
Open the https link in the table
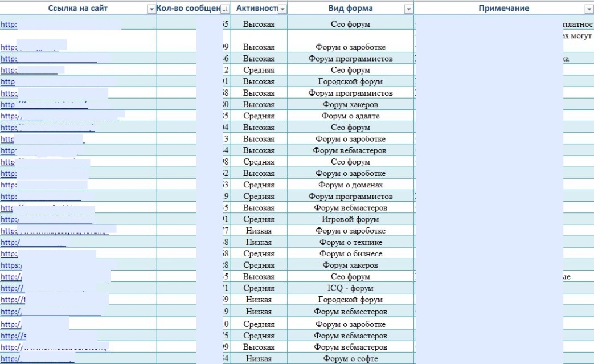pos(11,265)
